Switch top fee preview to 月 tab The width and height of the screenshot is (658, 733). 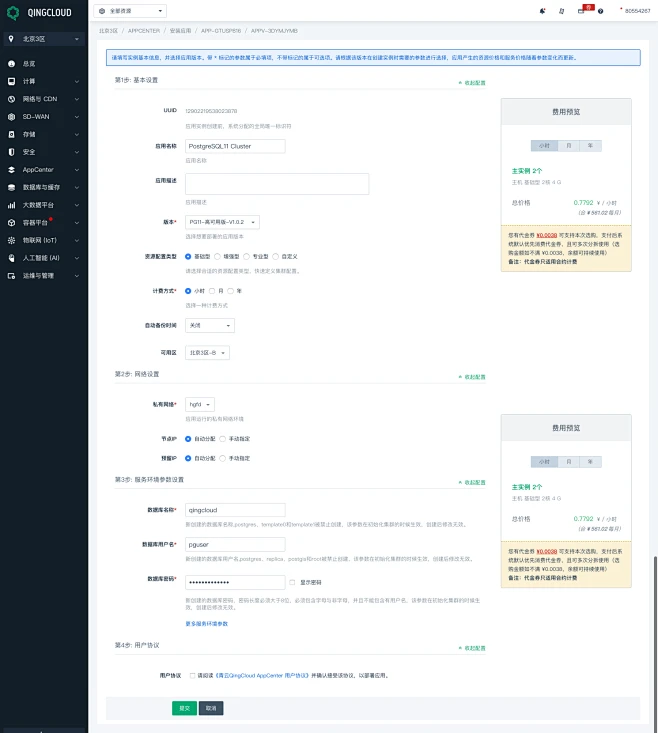tap(568, 145)
